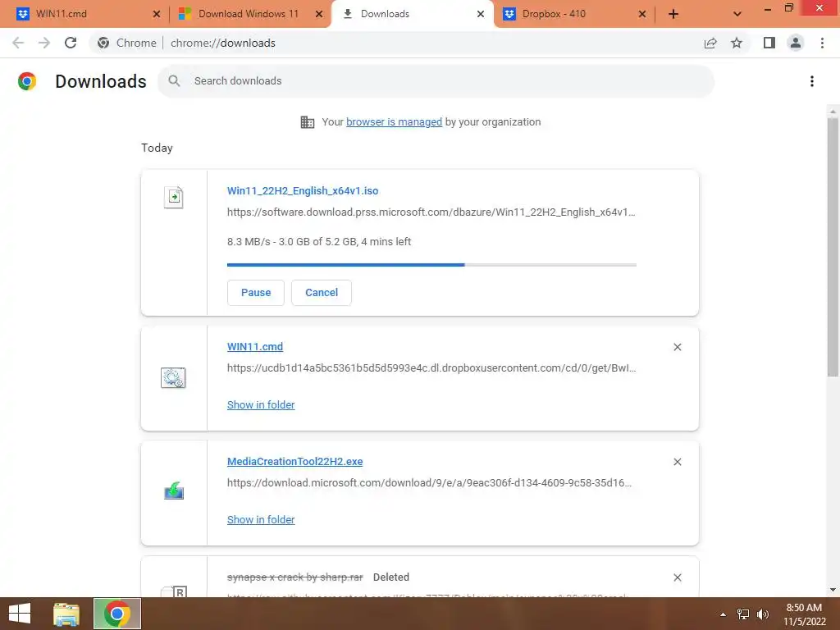This screenshot has width=840, height=630.
Task: Click the ISO download progress bar
Action: click(x=431, y=265)
